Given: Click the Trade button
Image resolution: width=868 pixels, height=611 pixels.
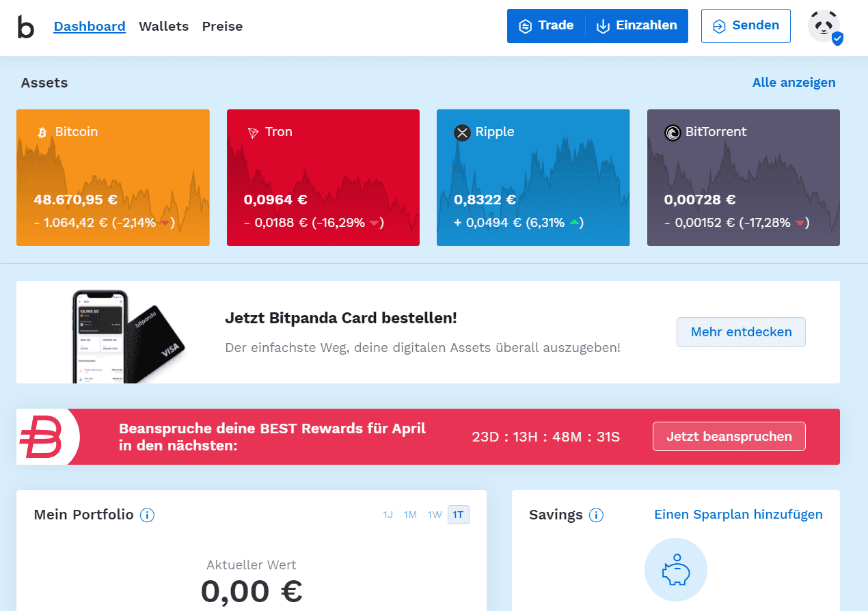Looking at the screenshot, I should pyautogui.click(x=546, y=26).
